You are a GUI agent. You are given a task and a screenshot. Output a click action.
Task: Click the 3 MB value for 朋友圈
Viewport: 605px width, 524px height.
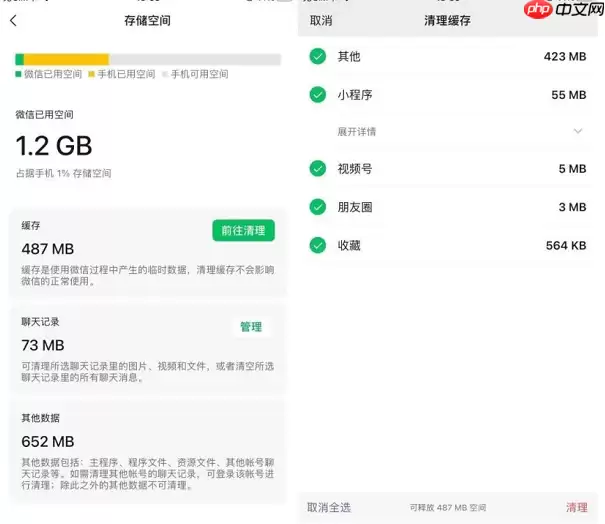pyautogui.click(x=573, y=207)
